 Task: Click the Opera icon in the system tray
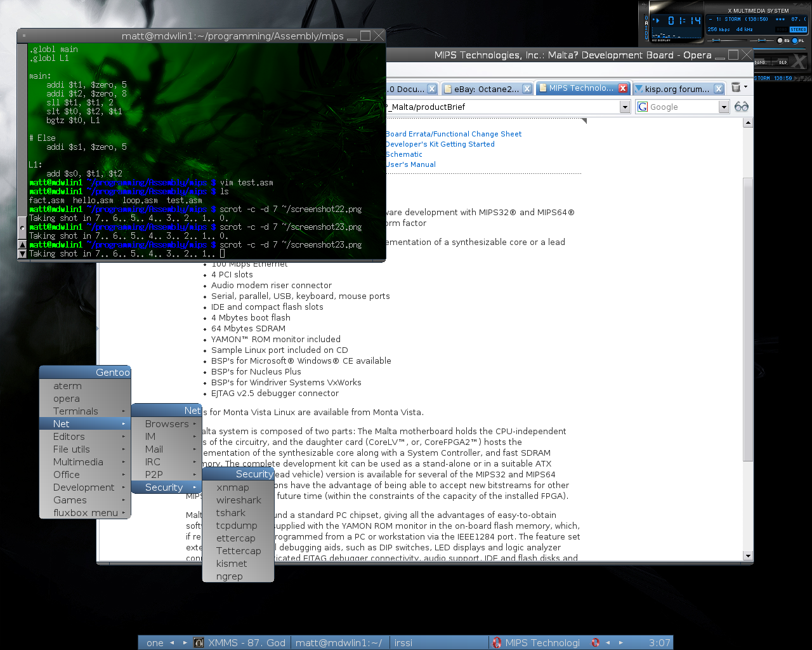coord(595,642)
